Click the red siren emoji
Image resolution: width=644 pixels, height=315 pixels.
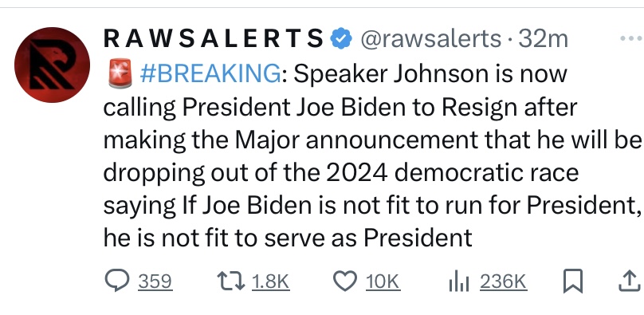point(120,73)
